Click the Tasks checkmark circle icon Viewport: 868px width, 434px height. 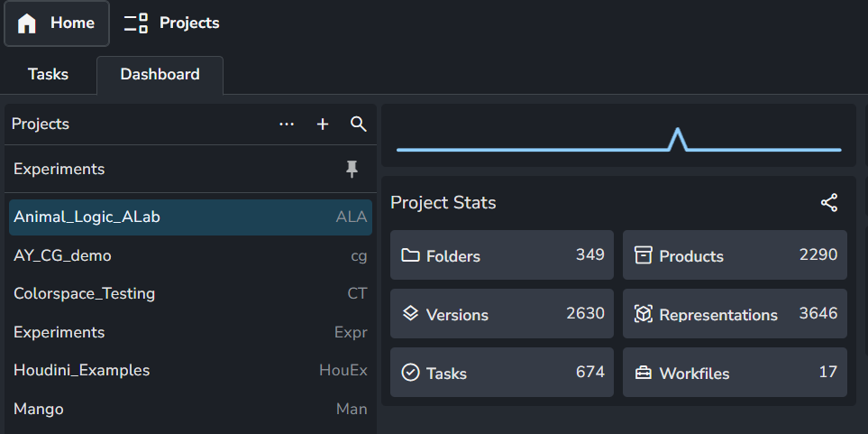411,373
